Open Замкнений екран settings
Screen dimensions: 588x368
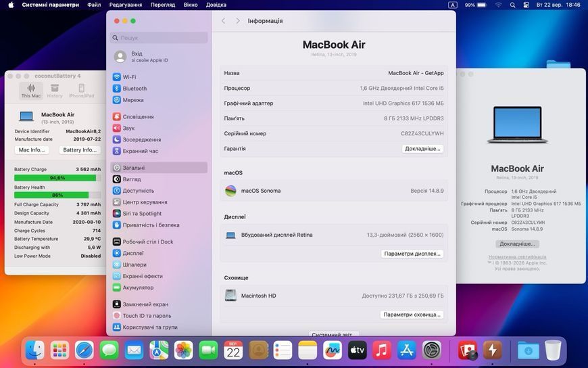pyautogui.click(x=159, y=304)
